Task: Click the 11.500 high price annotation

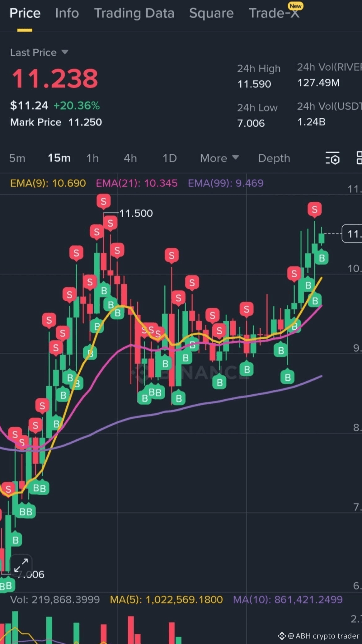Action: tap(136, 213)
